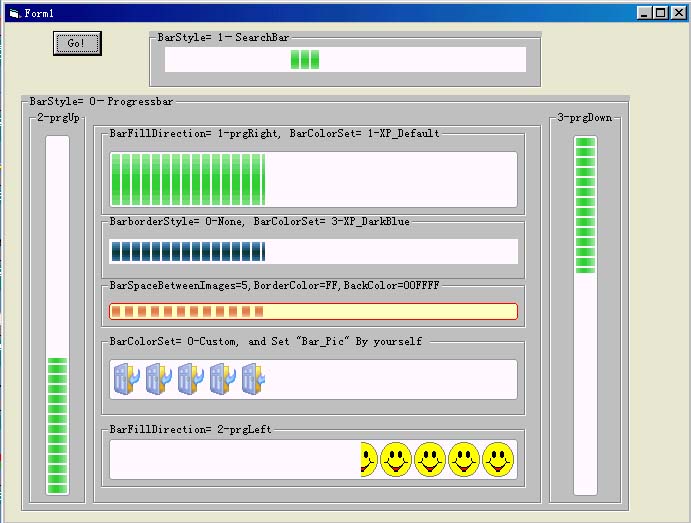The width and height of the screenshot is (691, 523).
Task: Click the partially cut-off smiley on the left
Action: coord(367,460)
